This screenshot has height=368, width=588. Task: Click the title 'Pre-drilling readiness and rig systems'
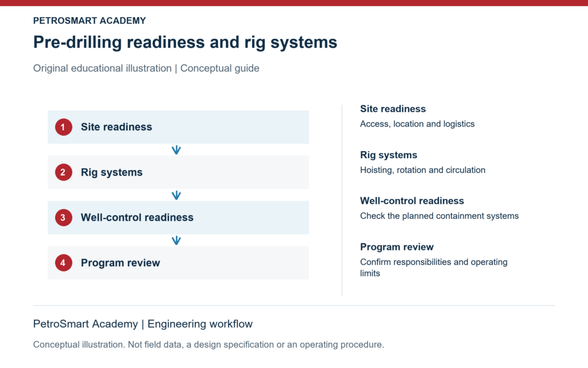click(185, 42)
